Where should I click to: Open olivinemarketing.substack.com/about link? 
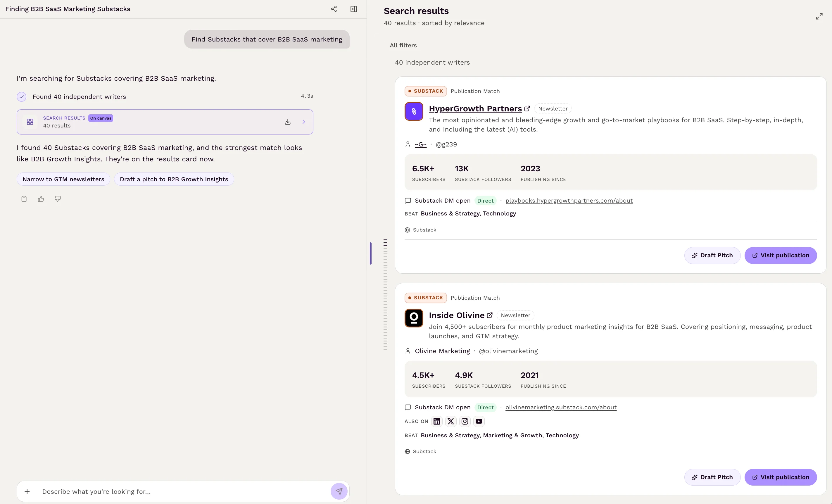coord(561,407)
